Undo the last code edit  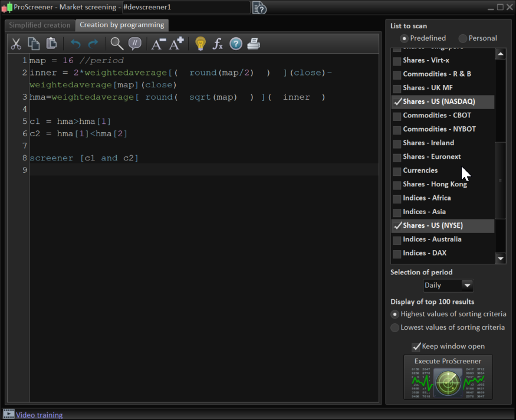(x=75, y=44)
